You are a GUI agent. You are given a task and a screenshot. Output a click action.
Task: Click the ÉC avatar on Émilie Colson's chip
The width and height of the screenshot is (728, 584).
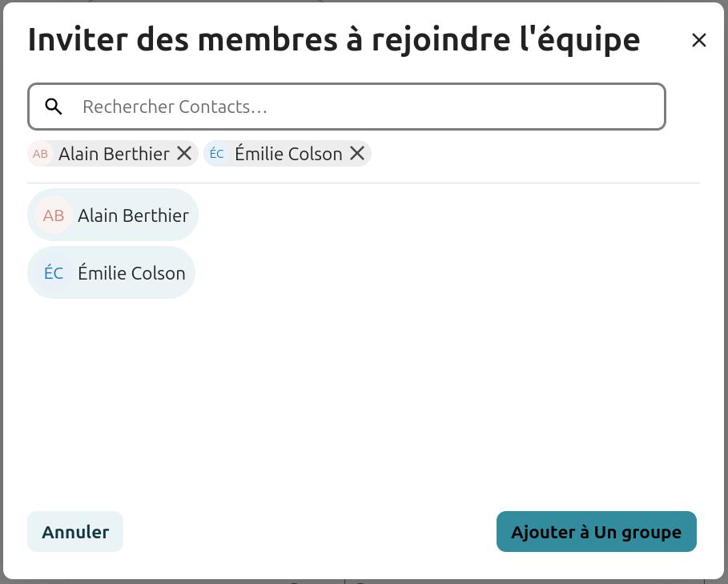point(217,154)
